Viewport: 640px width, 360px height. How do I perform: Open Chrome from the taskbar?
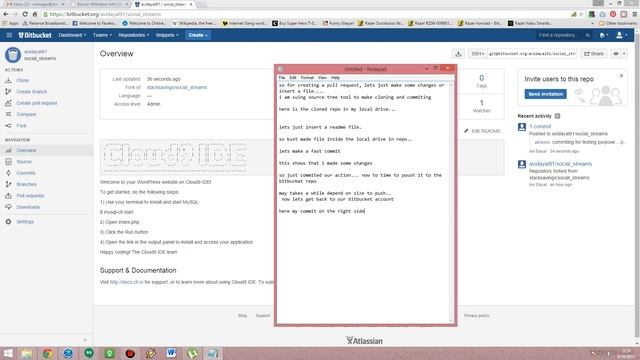click(48, 353)
